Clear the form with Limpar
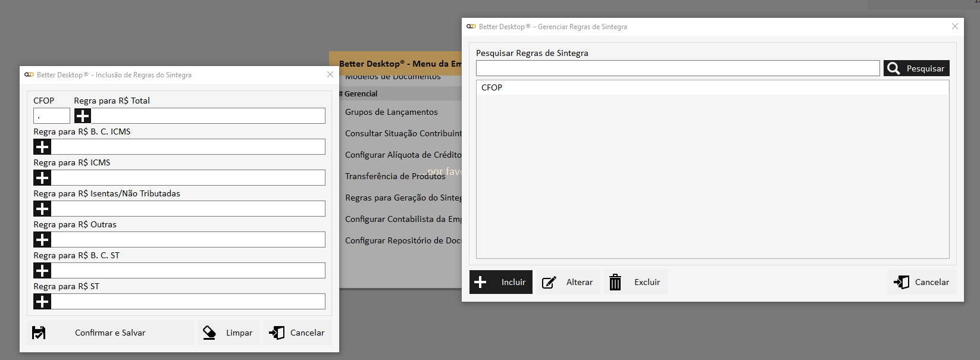980x360 pixels. click(x=228, y=333)
